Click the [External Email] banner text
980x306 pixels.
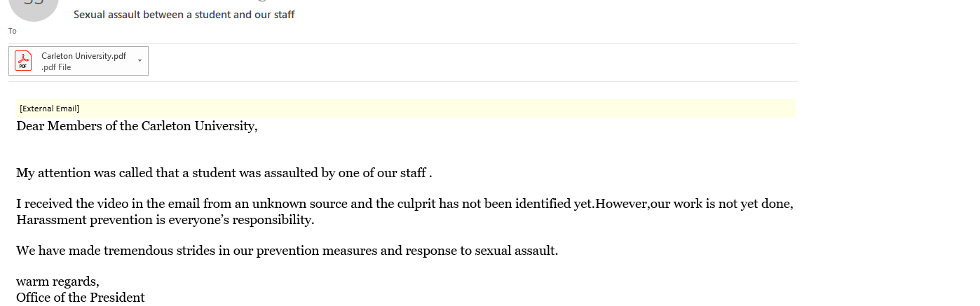(x=49, y=109)
